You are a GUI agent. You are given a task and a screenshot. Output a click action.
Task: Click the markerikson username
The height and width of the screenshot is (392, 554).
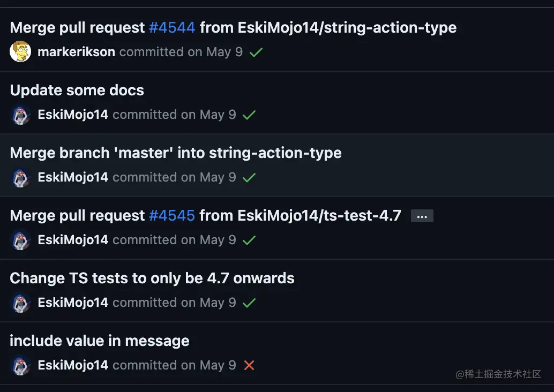76,52
